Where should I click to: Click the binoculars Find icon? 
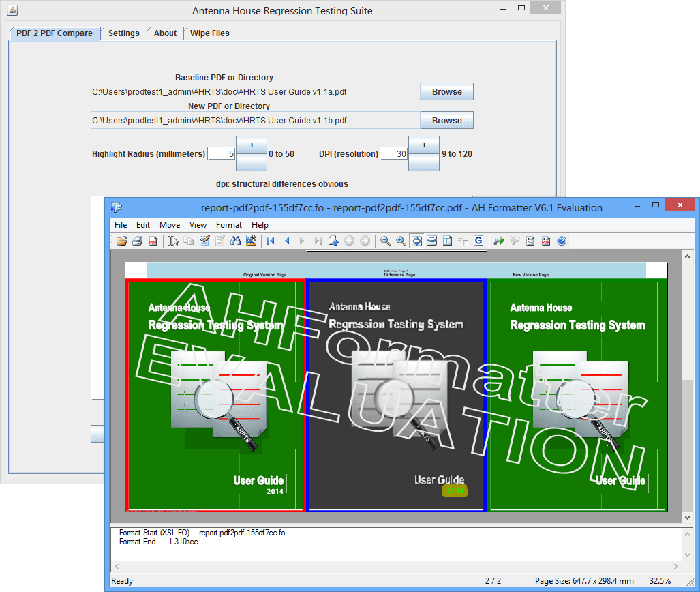coord(236,241)
